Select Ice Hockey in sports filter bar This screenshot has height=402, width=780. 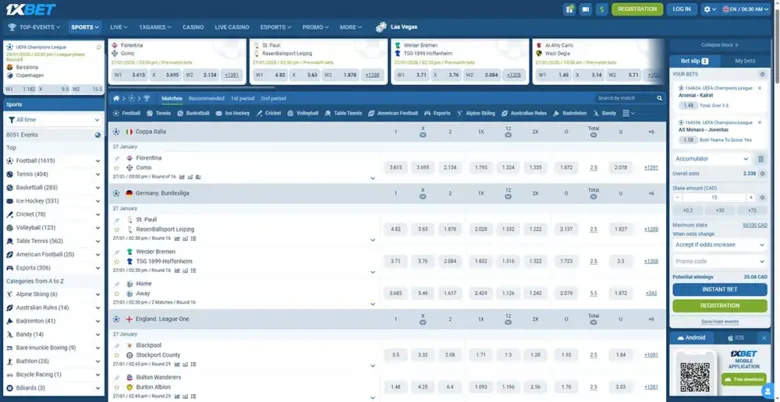coord(233,113)
